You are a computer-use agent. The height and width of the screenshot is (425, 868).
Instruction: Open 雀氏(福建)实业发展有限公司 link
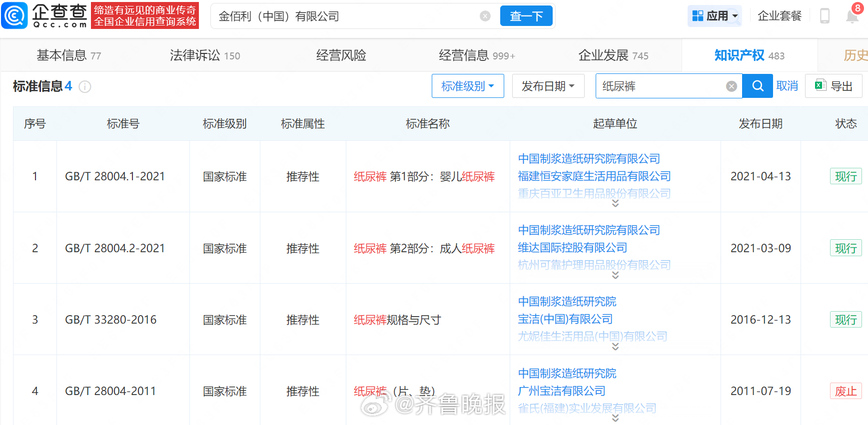tap(587, 408)
